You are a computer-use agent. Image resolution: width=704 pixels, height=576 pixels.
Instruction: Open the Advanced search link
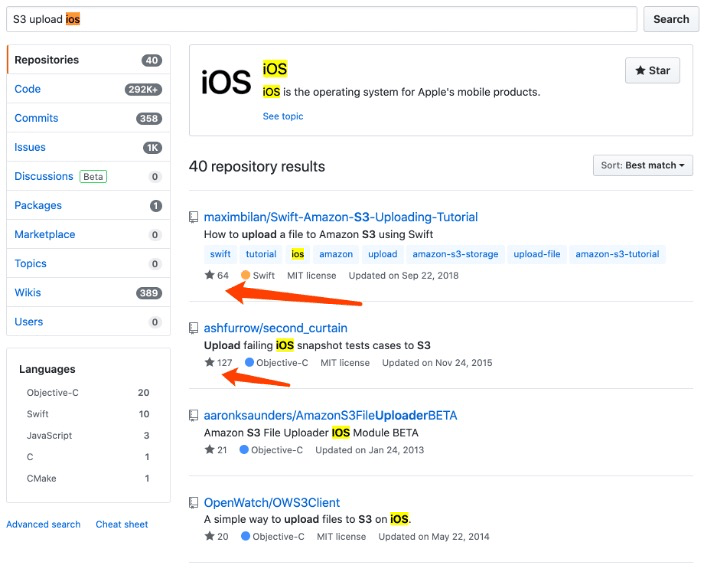tap(43, 525)
